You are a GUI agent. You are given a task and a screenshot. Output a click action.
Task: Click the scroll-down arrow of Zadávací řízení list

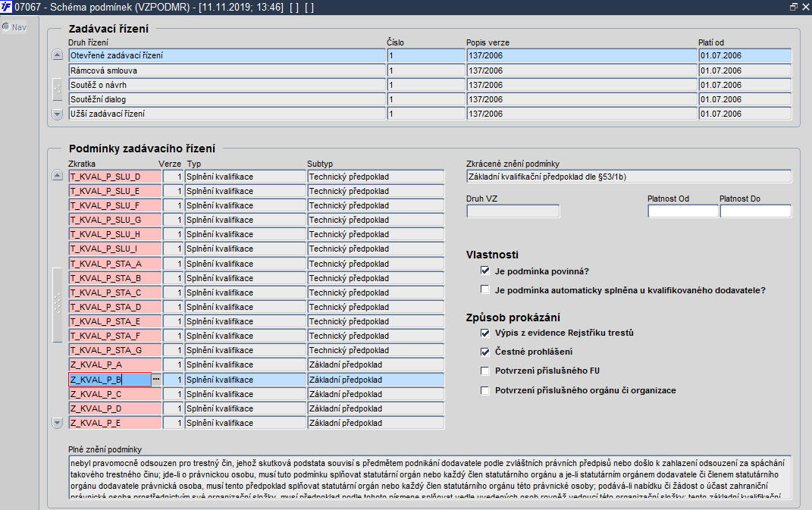pos(58,114)
